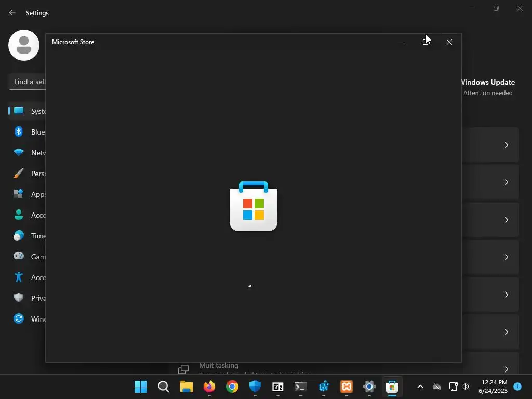532x399 pixels.
Task: Open XAMPP from the taskbar
Action: 347,387
